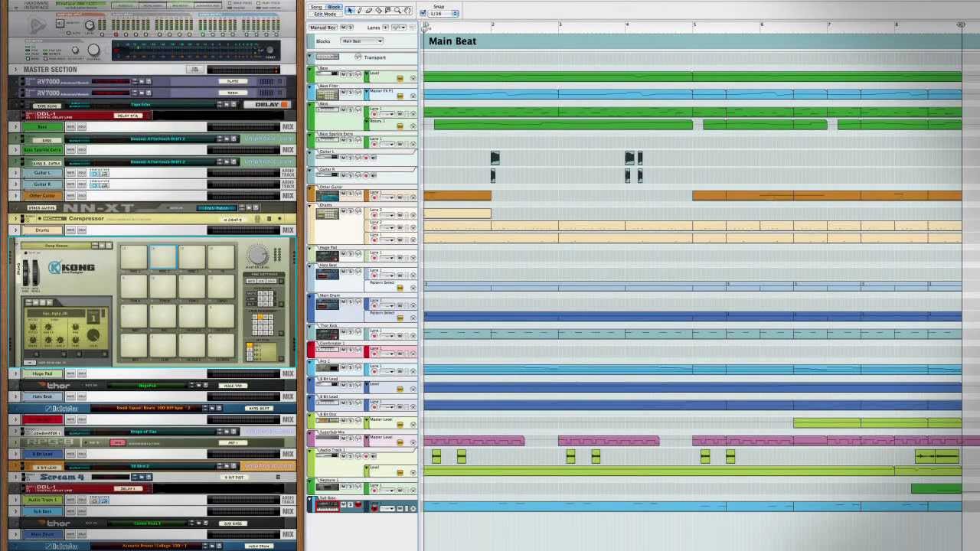Click the Kong mod wheel

coord(35,272)
